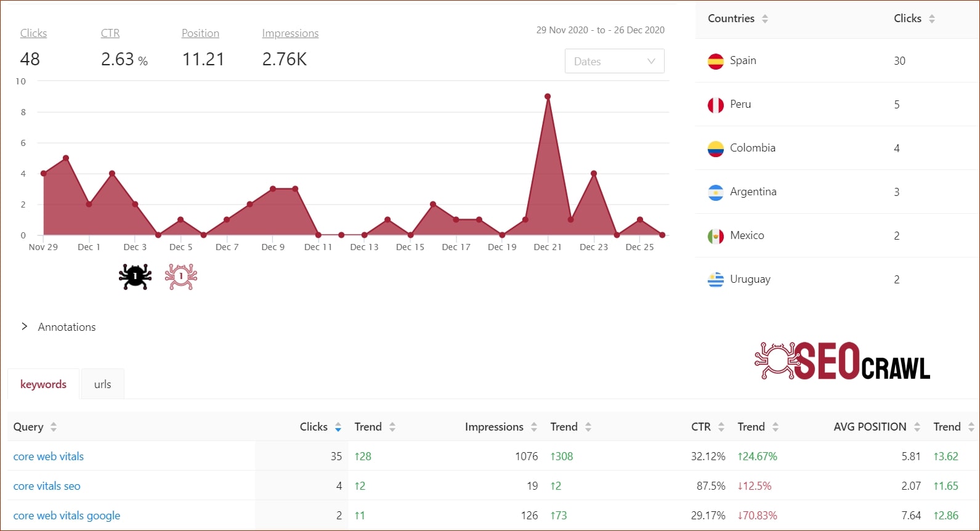
Task: Click the Spain clicks value 30
Action: [x=899, y=61]
